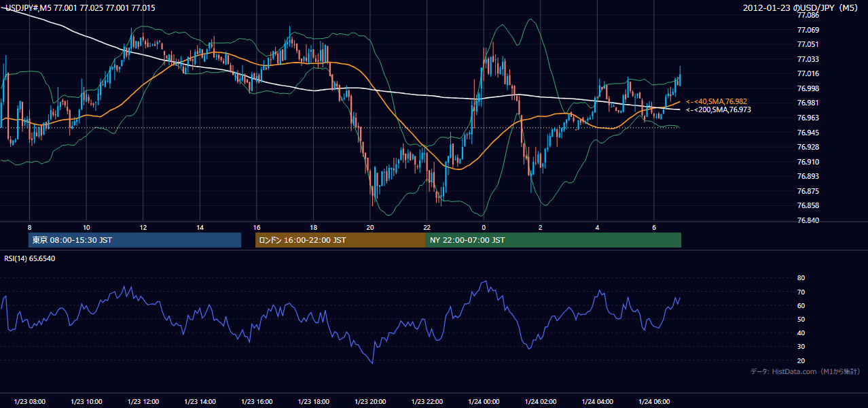The width and height of the screenshot is (868, 408).
Task: Click price level 76.893 on the price scale
Action: pyautogui.click(x=808, y=176)
